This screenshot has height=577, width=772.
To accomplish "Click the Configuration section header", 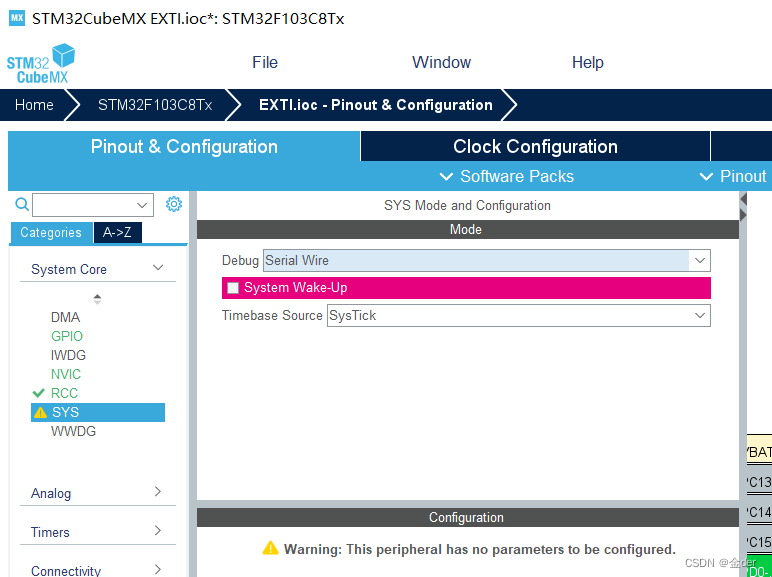I will pos(468,517).
